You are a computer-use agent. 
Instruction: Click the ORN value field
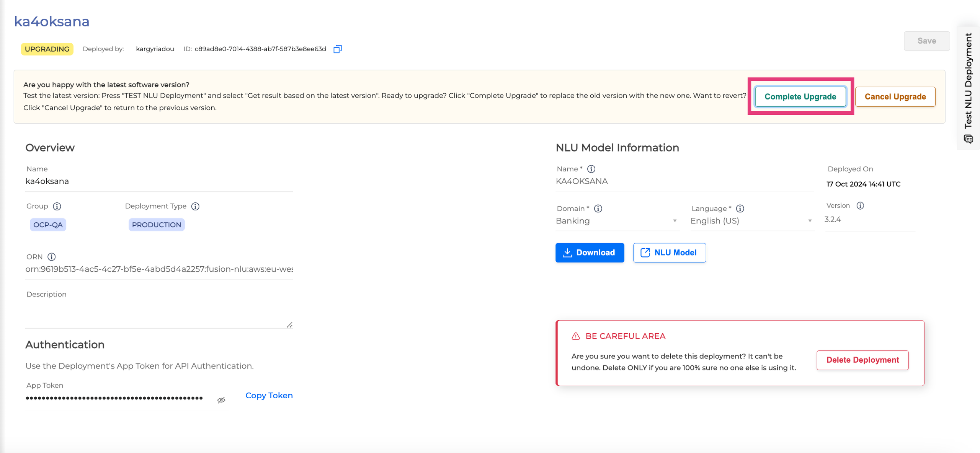[159, 269]
